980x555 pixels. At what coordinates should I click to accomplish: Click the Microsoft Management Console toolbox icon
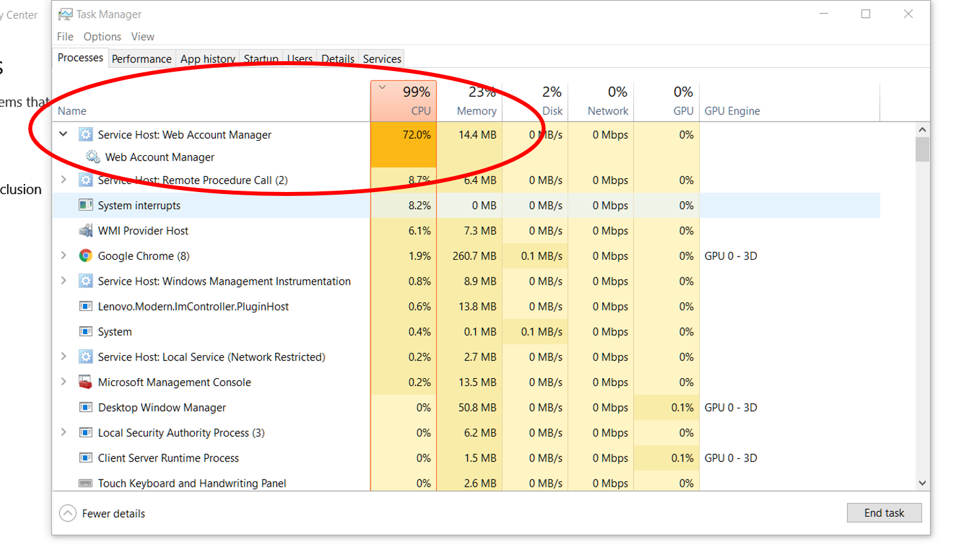click(86, 382)
